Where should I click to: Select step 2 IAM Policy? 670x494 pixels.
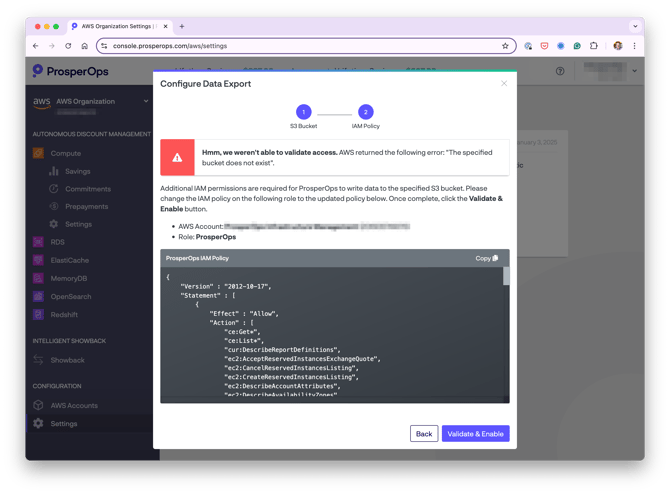coord(365,112)
